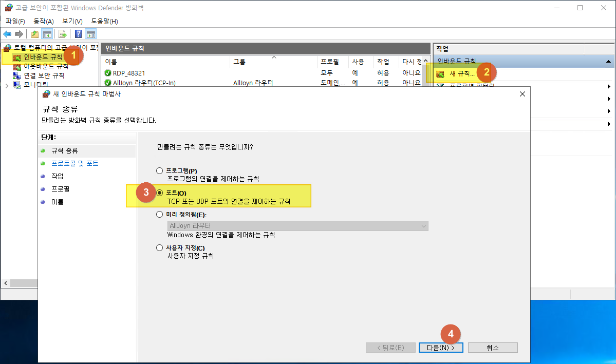Open the 프로필별 필터링 submenu arrow
Image resolution: width=616 pixels, height=364 pixels.
(609, 86)
